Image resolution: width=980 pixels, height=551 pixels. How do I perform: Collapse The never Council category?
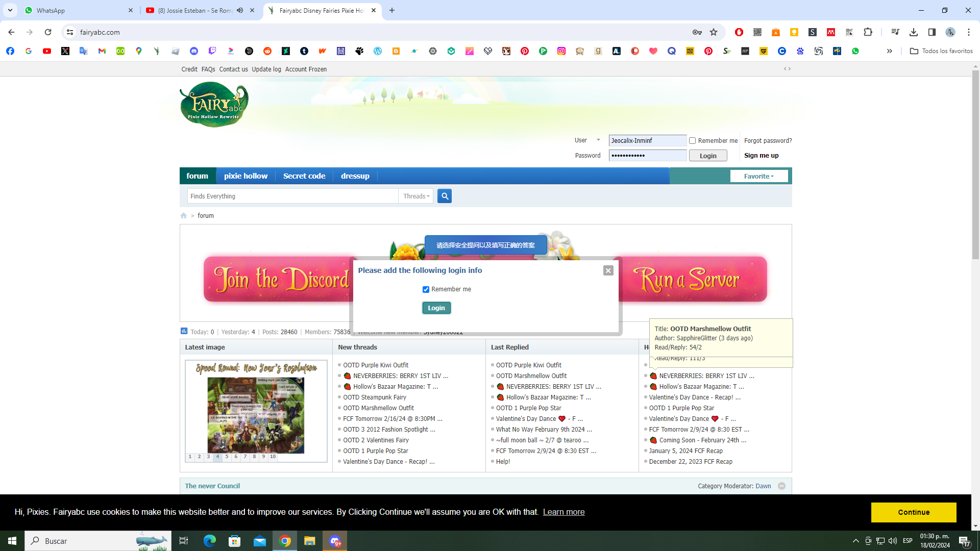coord(781,486)
